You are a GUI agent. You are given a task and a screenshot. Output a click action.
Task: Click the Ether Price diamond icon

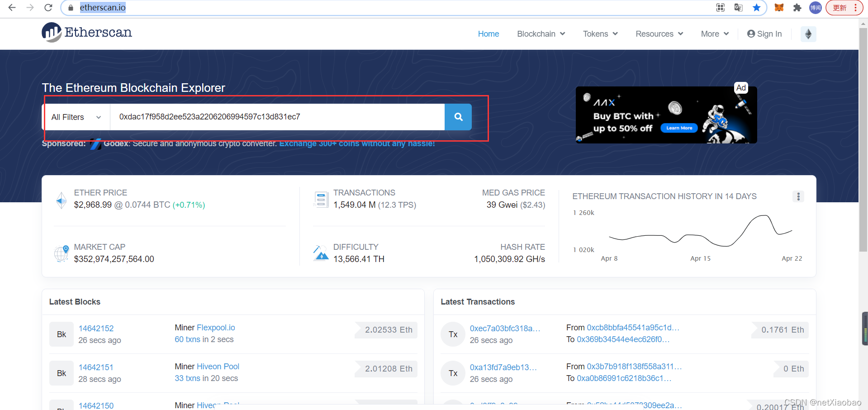click(x=62, y=200)
